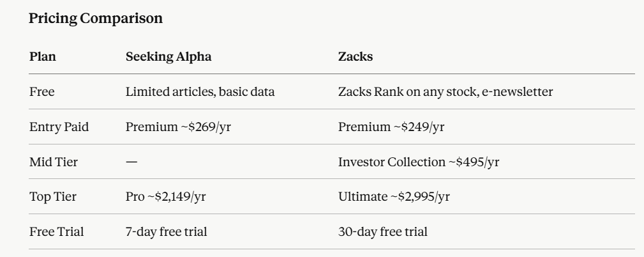Click the Entry Paid row label
The width and height of the screenshot is (644, 257).
[59, 127]
